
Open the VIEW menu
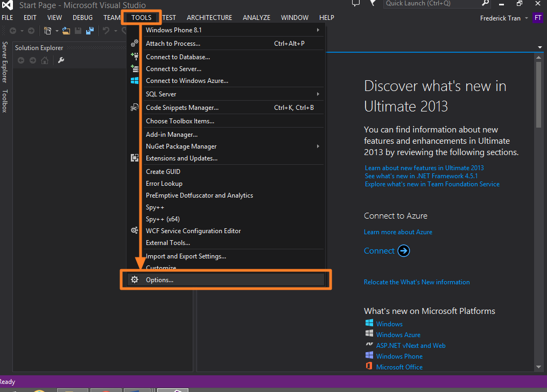click(54, 17)
